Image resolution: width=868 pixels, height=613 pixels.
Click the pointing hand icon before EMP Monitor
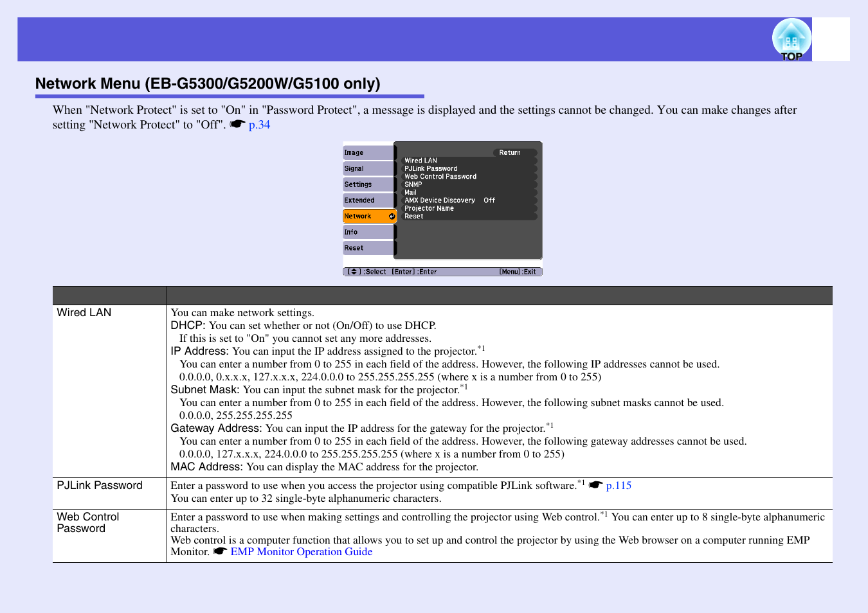[221, 551]
